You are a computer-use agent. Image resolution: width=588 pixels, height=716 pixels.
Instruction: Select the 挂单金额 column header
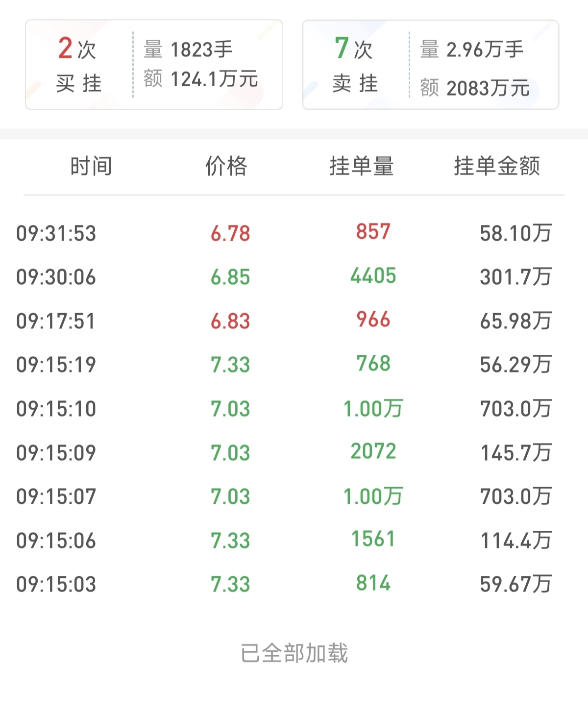(497, 166)
